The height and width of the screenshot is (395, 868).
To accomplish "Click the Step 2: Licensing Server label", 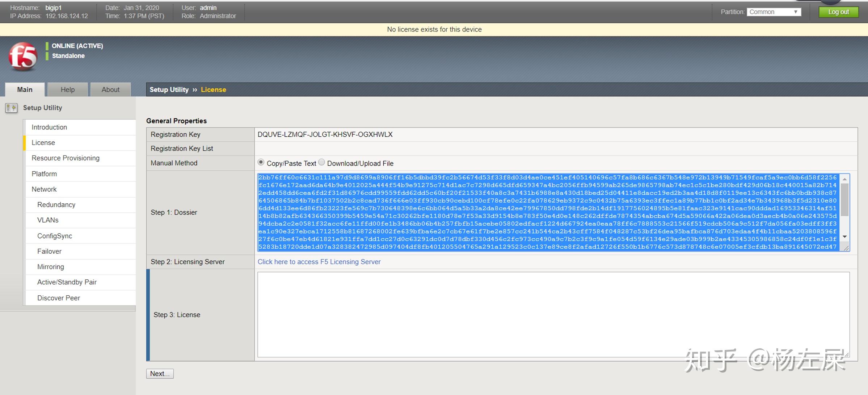I will pos(187,262).
